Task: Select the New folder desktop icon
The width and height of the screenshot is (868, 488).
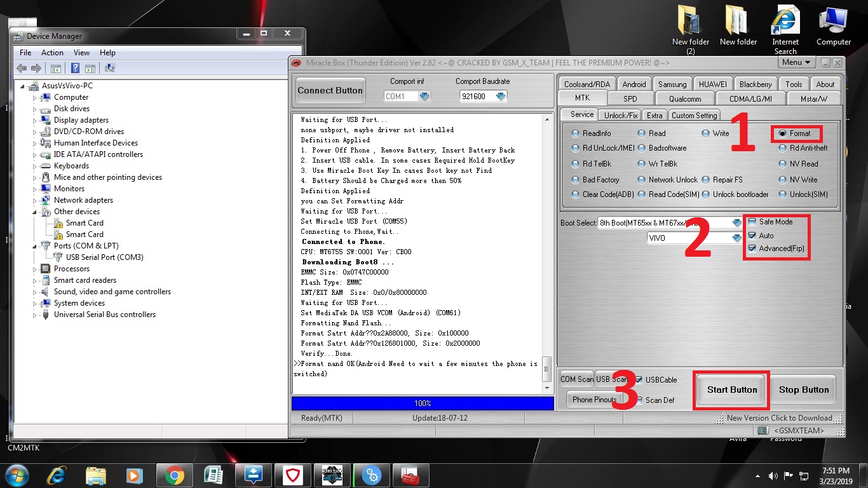Action: tap(738, 27)
